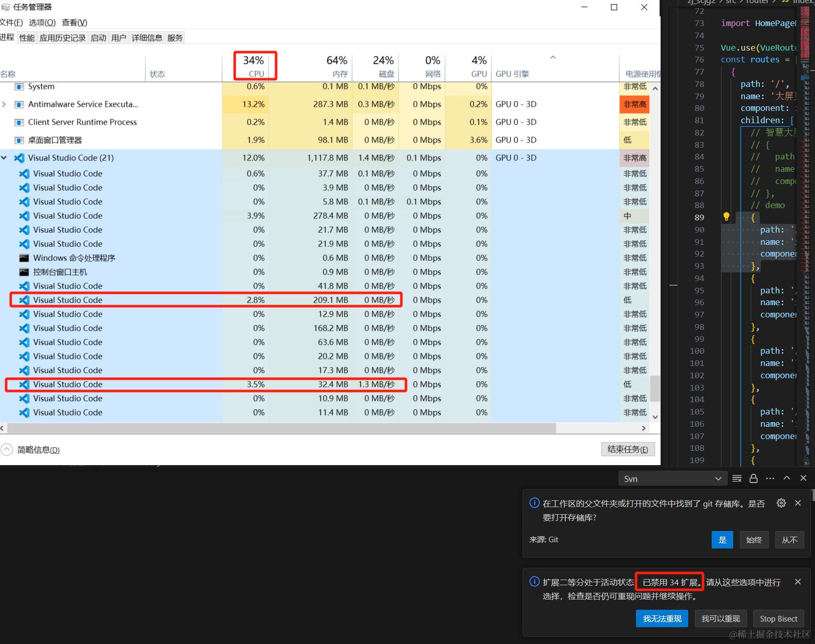Click 'const routes' on editor line 76
The height and width of the screenshot is (644, 815).
click(x=751, y=60)
